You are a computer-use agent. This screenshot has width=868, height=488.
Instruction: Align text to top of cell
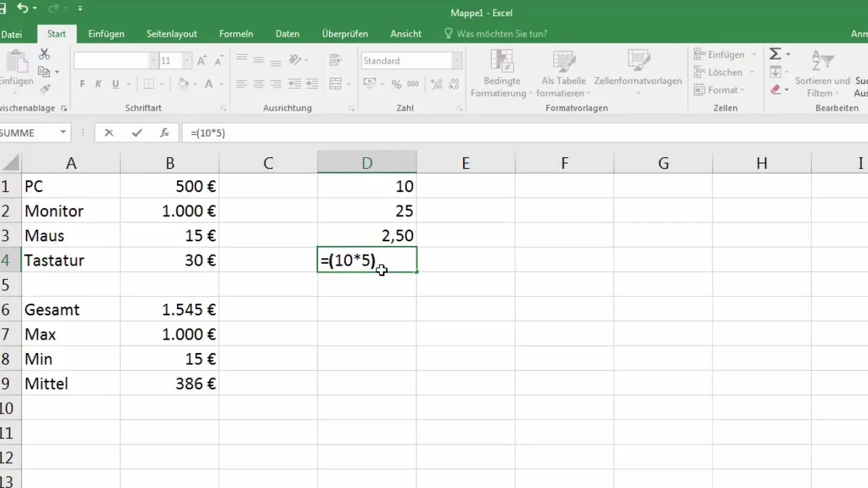coord(241,60)
